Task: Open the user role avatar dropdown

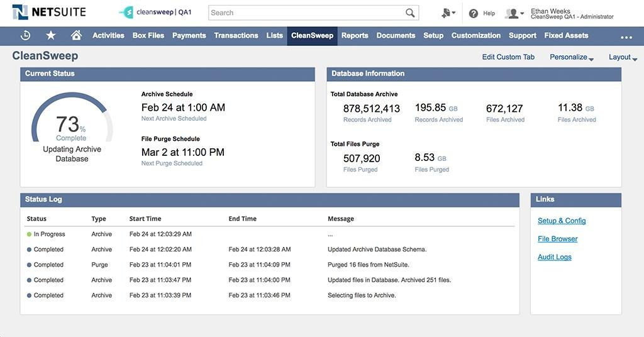Action: 514,14
